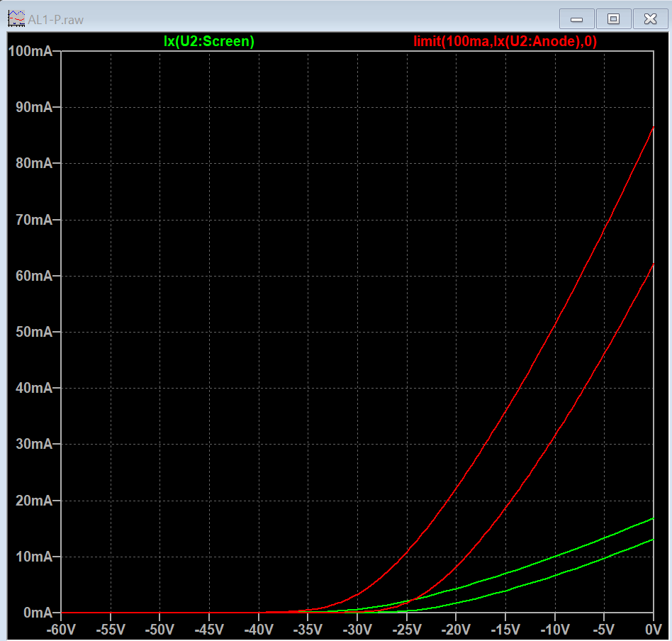The width and height of the screenshot is (672, 641).
Task: Click the 30mA vertical axis label
Action: pyautogui.click(x=34, y=444)
